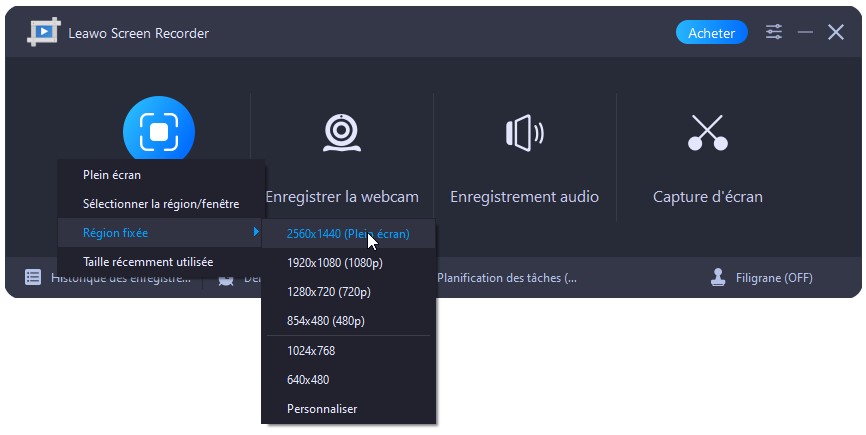
Task: Open Taille récemment utilisée entry
Action: pyautogui.click(x=148, y=262)
